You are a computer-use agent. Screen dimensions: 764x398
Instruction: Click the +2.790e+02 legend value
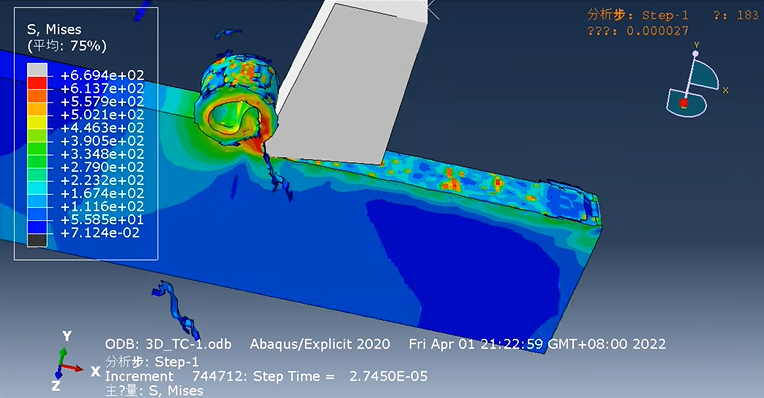point(102,168)
